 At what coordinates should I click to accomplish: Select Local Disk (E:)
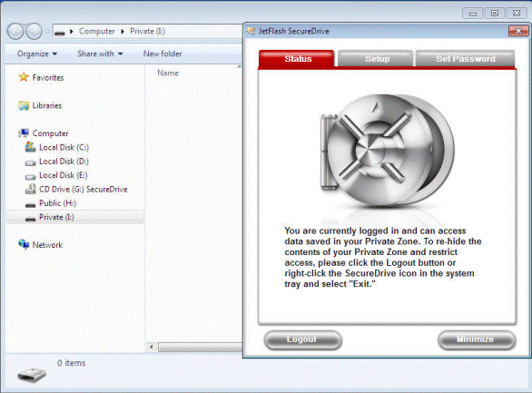point(64,175)
